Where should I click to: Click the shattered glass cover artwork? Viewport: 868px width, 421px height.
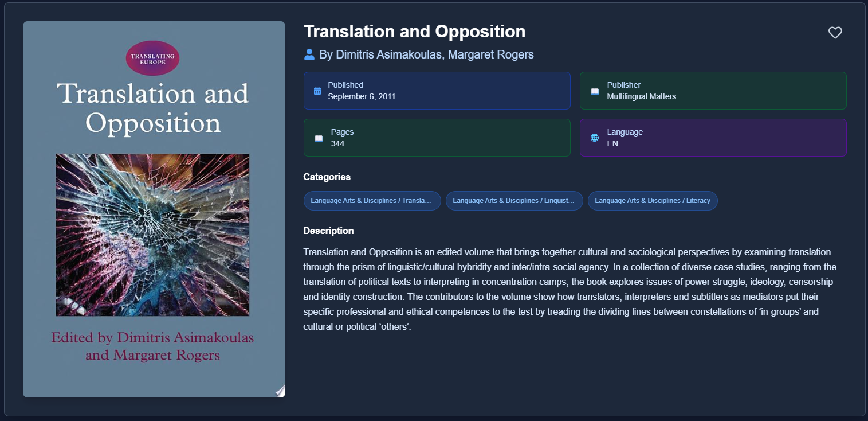click(x=152, y=235)
